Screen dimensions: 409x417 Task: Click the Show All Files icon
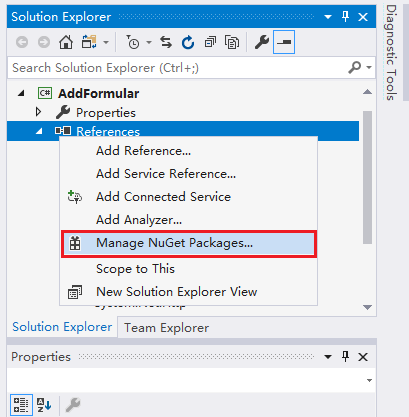[x=232, y=42]
